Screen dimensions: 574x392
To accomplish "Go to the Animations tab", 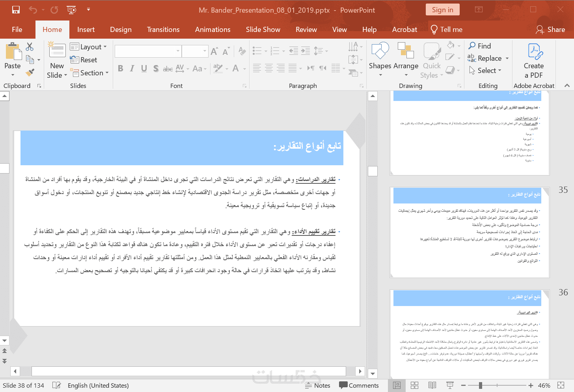I will click(213, 30).
